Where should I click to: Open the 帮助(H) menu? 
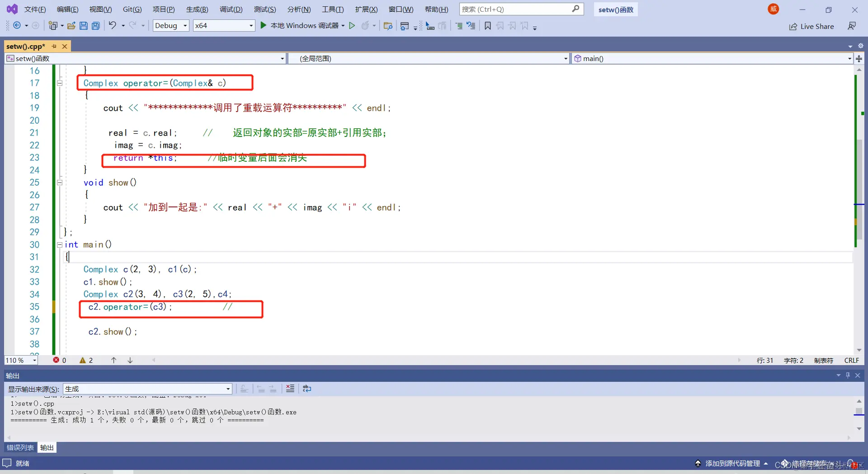[x=436, y=9]
